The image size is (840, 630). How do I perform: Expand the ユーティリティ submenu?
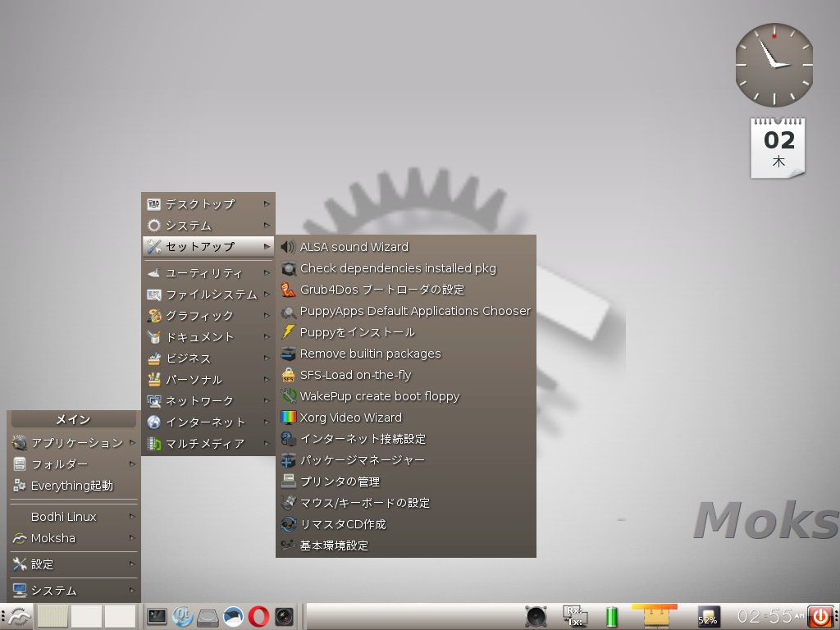point(204,273)
